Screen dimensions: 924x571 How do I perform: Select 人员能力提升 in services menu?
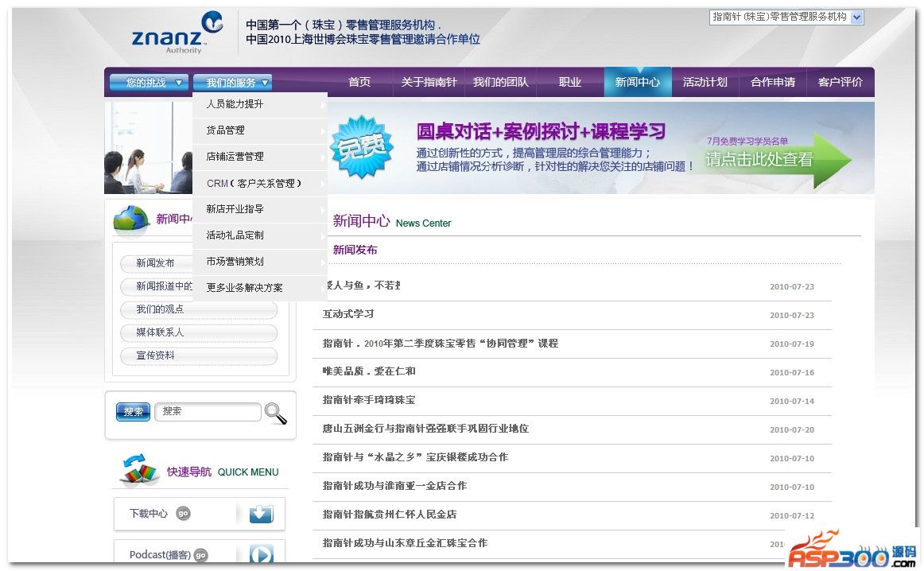coord(260,104)
